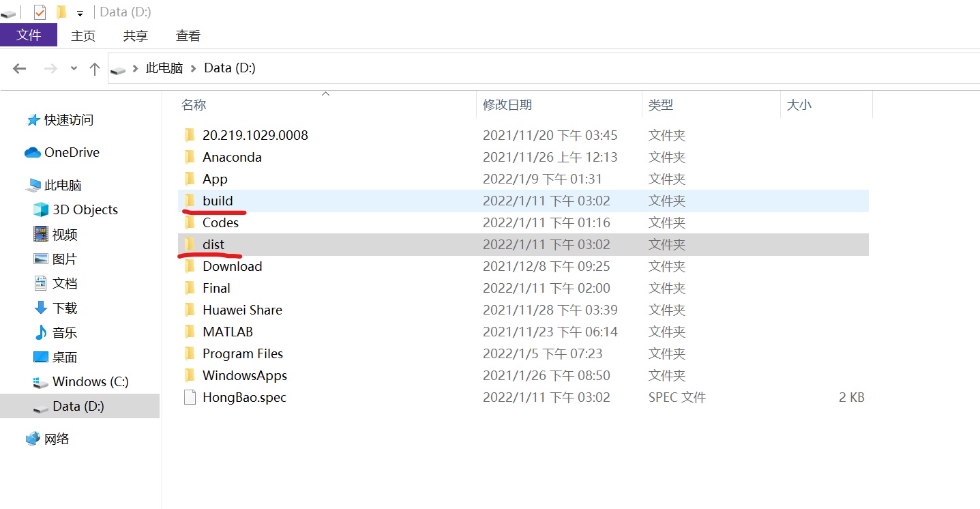The width and height of the screenshot is (980, 509).
Task: Sort by 修改日期 column header
Action: [507, 105]
